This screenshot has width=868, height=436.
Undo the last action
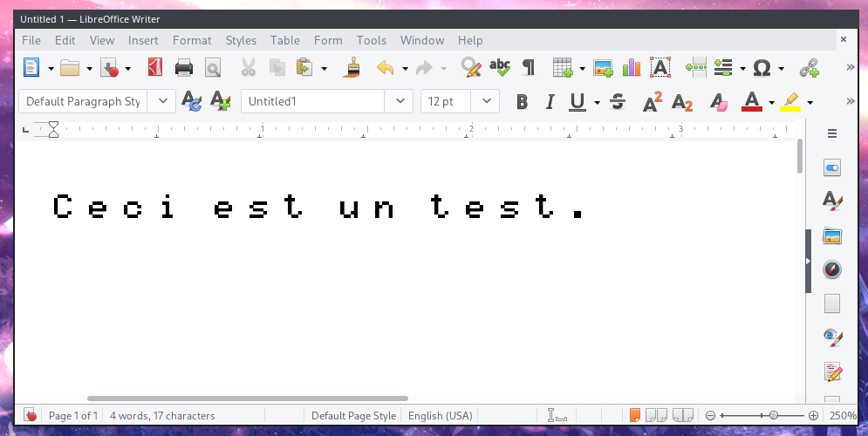[386, 67]
